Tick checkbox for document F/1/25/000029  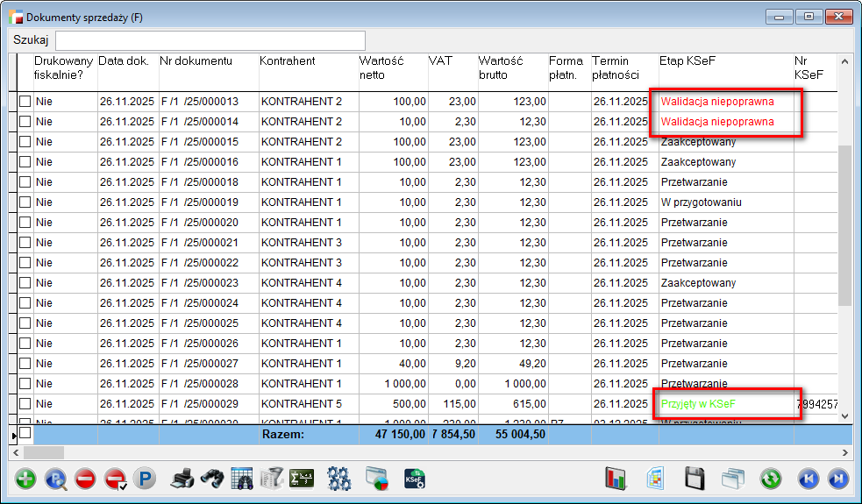pyautogui.click(x=25, y=404)
